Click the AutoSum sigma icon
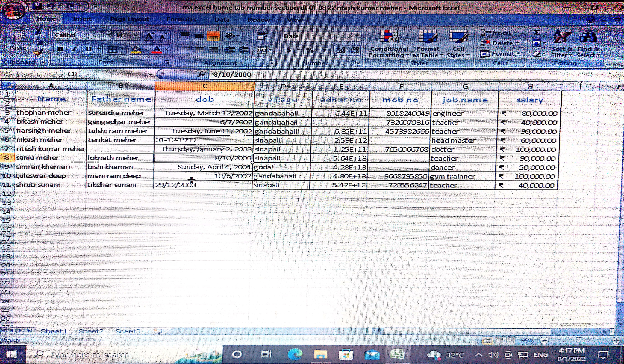Screen dimensions: 624x364 point(537,32)
